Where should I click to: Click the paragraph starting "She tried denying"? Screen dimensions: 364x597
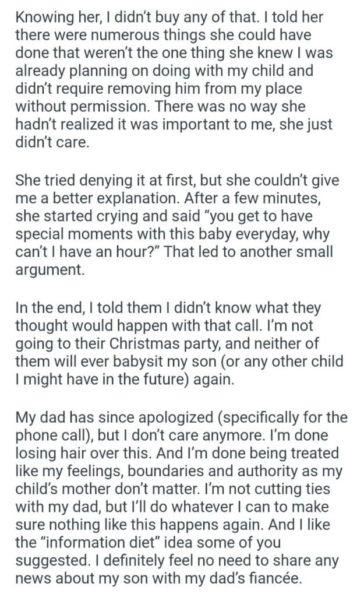pyautogui.click(x=175, y=224)
